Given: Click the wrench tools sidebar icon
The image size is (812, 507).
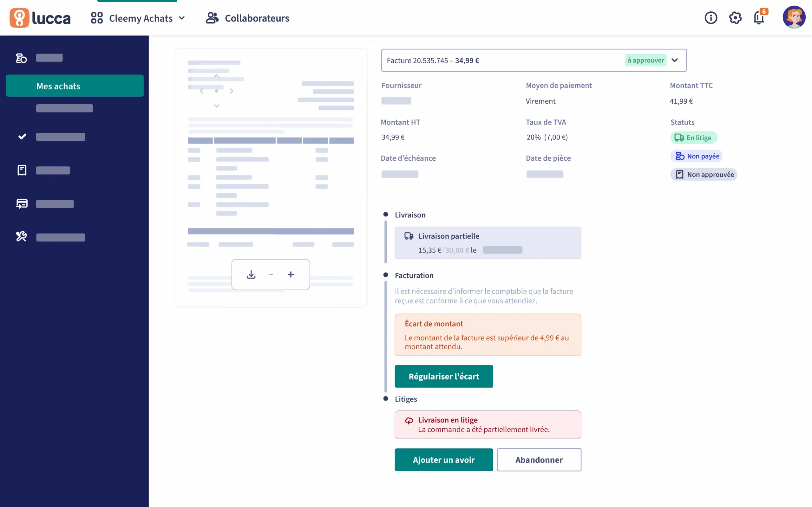Looking at the screenshot, I should (x=22, y=237).
